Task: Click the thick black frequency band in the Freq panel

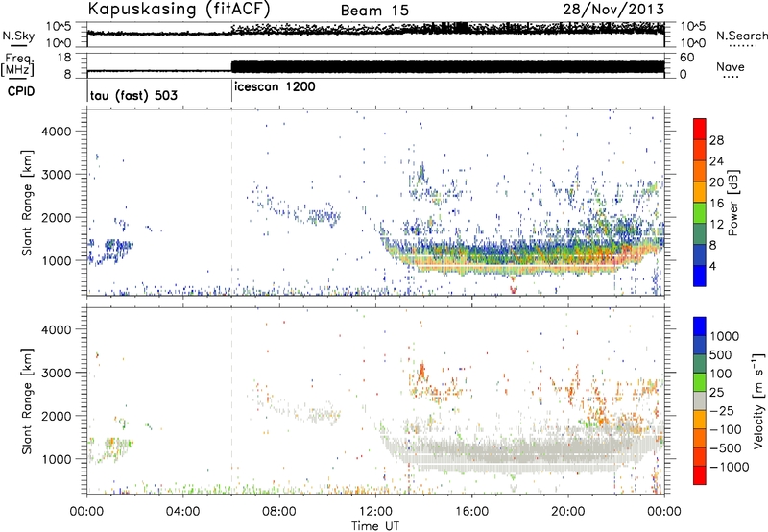Action: (x=447, y=67)
